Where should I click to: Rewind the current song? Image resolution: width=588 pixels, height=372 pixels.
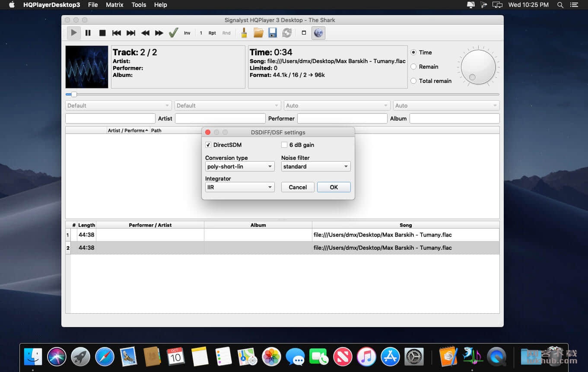145,33
